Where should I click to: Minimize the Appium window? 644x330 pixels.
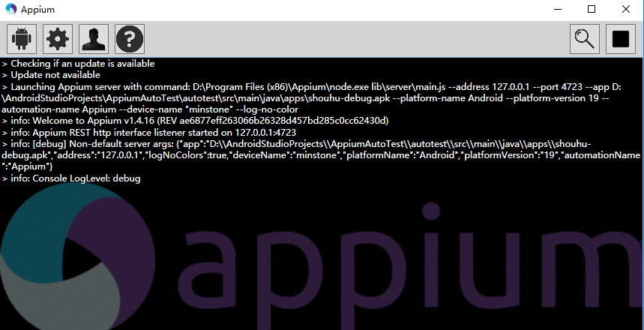[x=557, y=9]
